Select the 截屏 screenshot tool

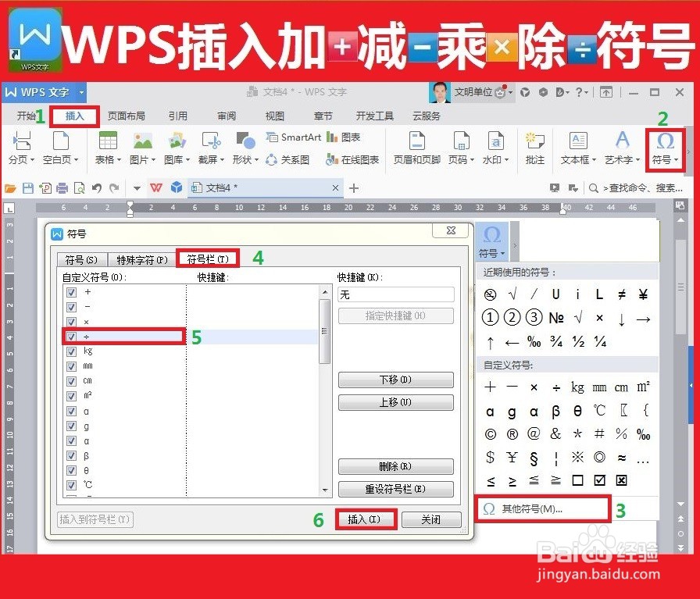tap(211, 148)
